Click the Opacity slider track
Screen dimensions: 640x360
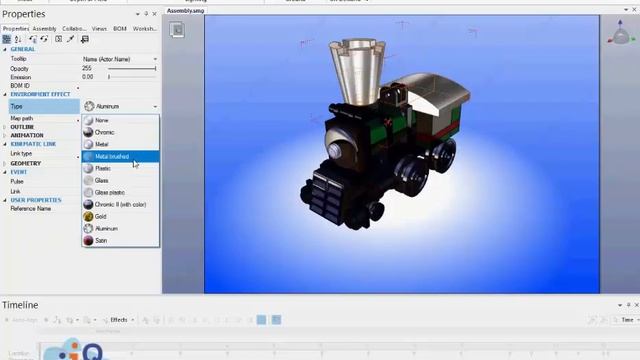pos(131,69)
